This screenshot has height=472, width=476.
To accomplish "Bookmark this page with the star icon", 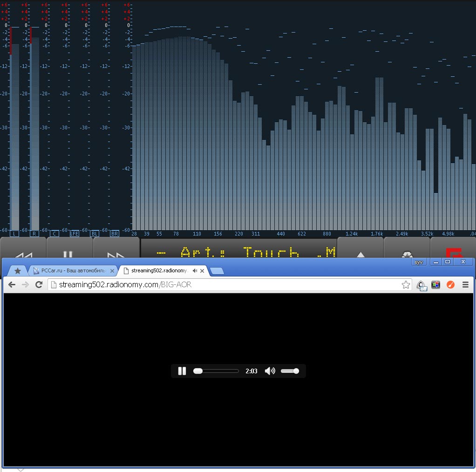I will [x=406, y=284].
